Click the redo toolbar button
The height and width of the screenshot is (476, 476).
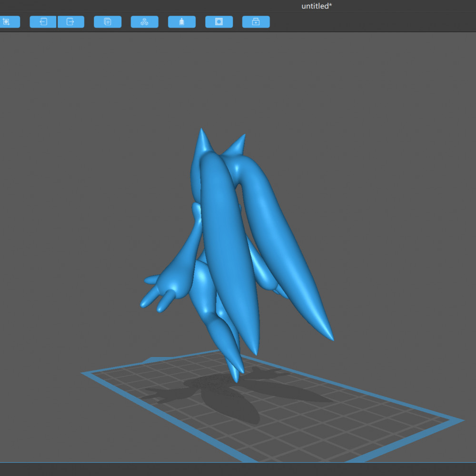[71, 22]
